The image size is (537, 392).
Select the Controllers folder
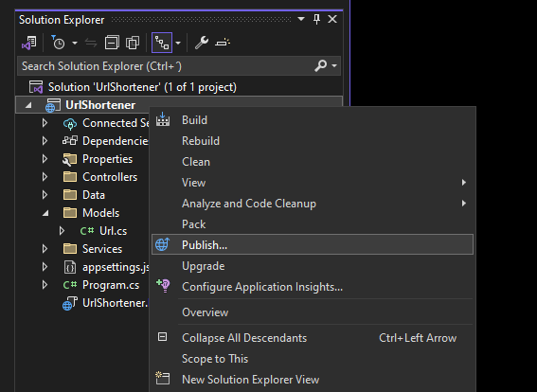(x=110, y=177)
